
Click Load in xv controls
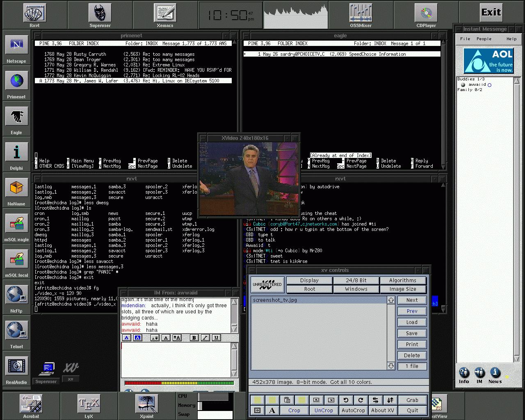(x=412, y=322)
